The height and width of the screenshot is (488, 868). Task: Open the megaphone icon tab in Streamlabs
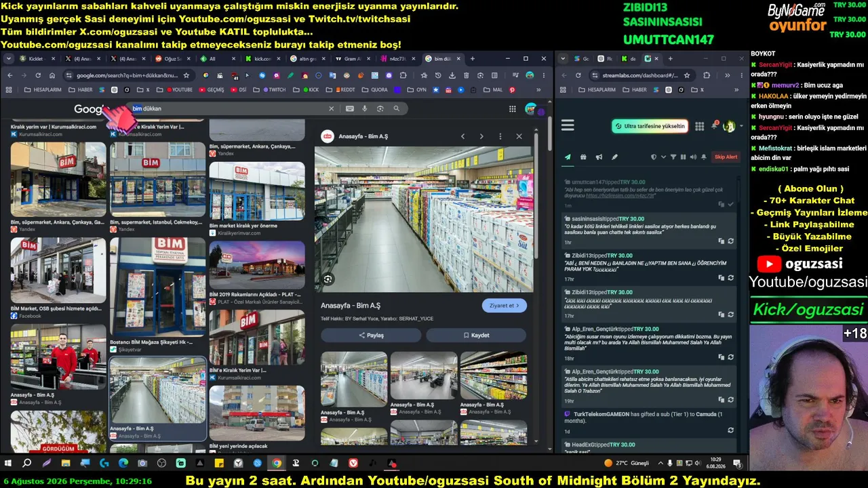(x=599, y=157)
